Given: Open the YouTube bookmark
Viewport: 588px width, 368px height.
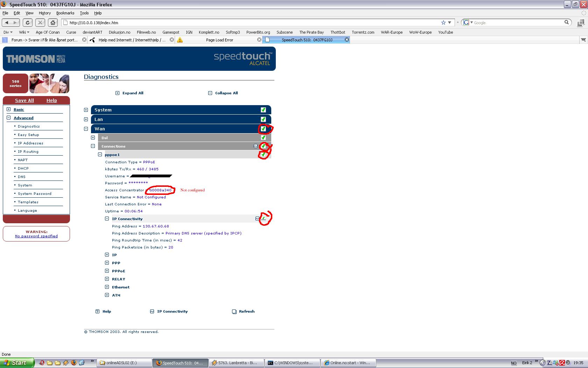Looking at the screenshot, I should tap(446, 32).
